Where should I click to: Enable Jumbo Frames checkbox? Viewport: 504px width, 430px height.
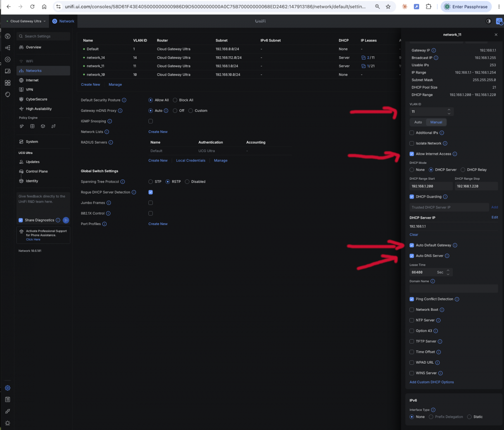point(150,203)
